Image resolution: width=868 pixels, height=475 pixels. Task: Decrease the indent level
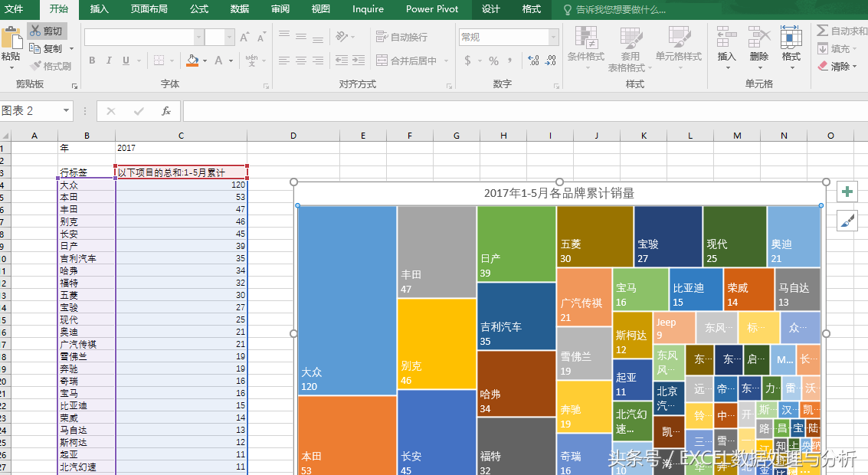click(342, 61)
